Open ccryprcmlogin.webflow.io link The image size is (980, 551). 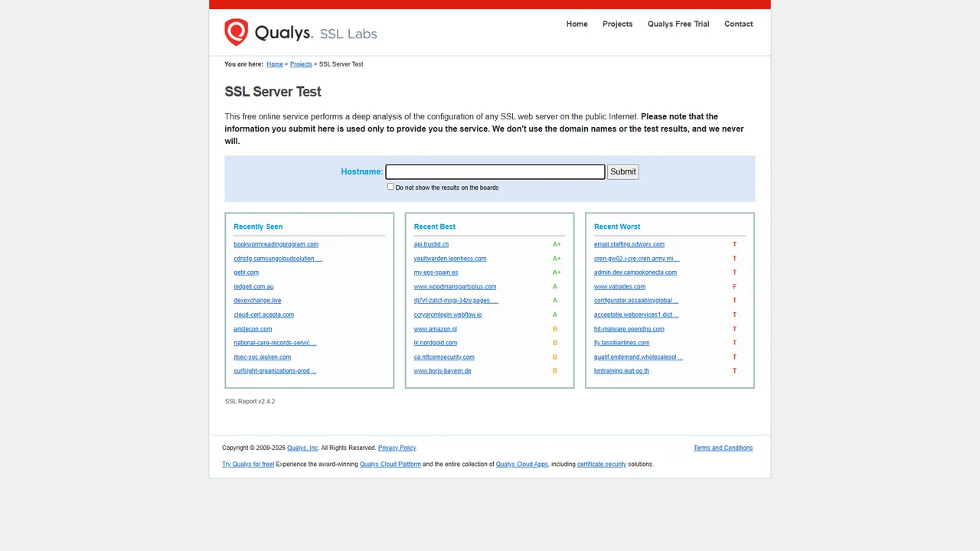click(x=447, y=315)
